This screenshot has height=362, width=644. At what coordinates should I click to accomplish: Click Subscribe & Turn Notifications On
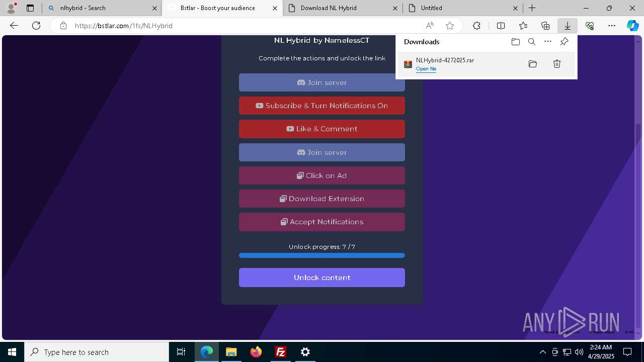(322, 106)
